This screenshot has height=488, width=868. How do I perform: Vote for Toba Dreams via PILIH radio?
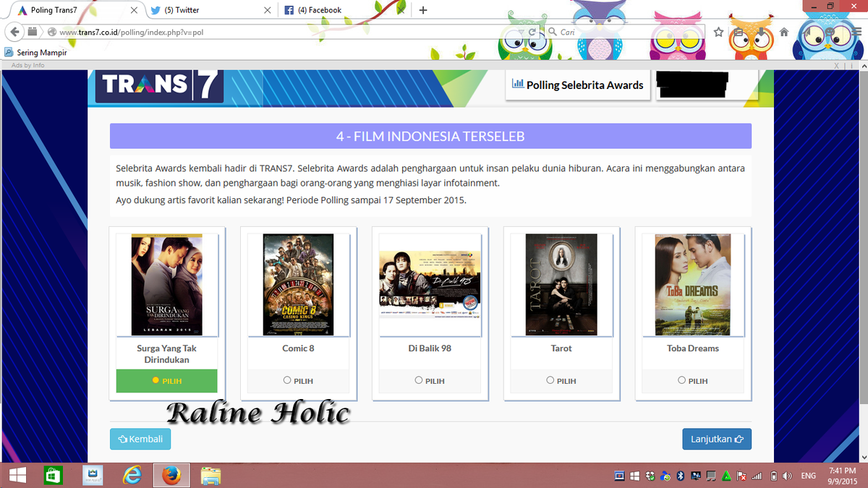pos(681,380)
